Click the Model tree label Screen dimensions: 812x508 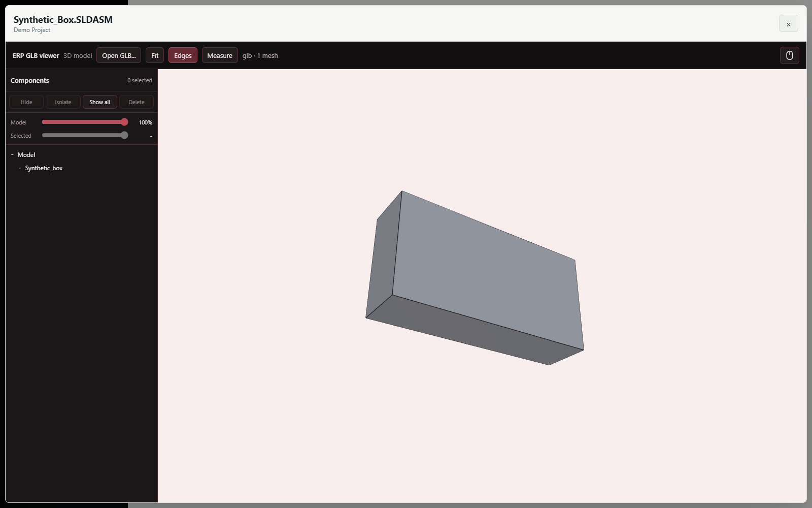26,155
